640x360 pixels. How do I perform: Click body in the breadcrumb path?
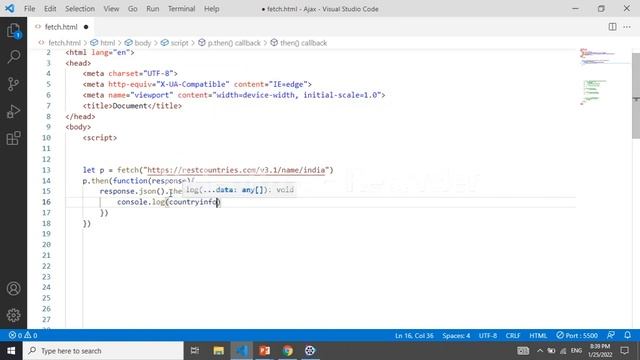coord(142,43)
